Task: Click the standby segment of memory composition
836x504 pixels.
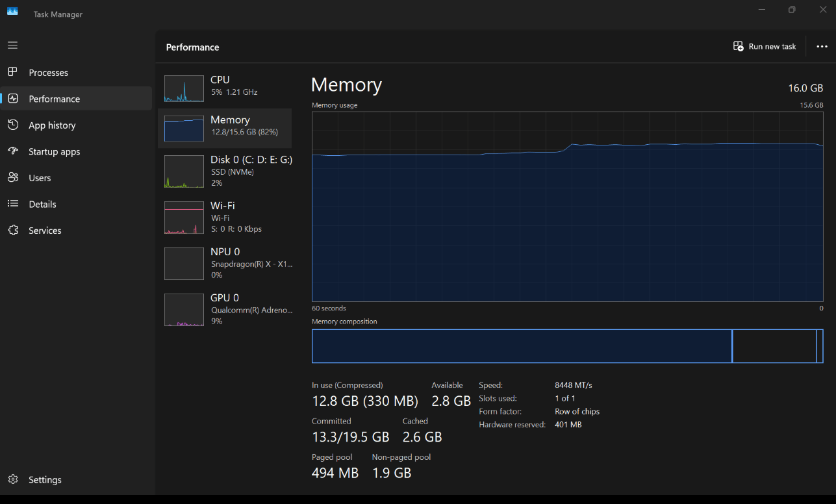Action: [774, 346]
